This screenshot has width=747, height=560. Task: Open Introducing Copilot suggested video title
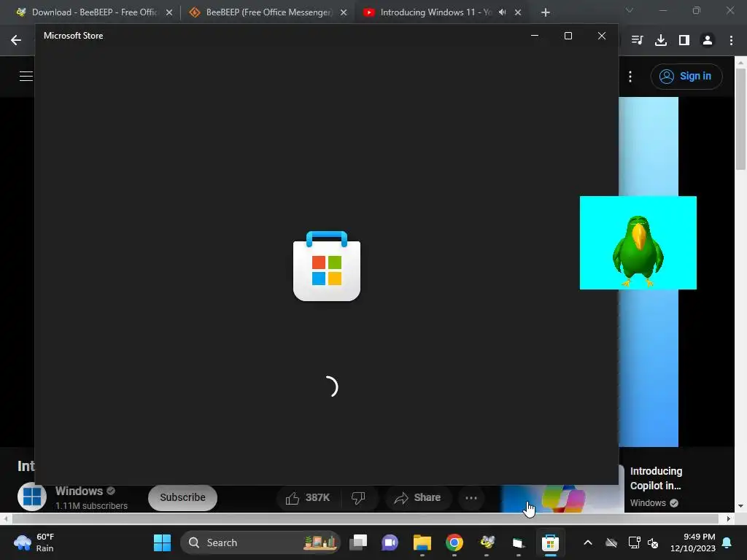656,478
